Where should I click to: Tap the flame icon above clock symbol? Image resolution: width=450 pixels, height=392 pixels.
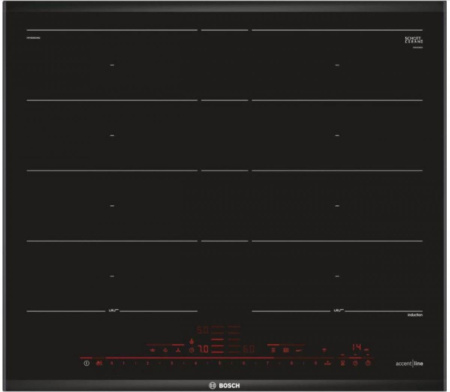tap(192, 341)
